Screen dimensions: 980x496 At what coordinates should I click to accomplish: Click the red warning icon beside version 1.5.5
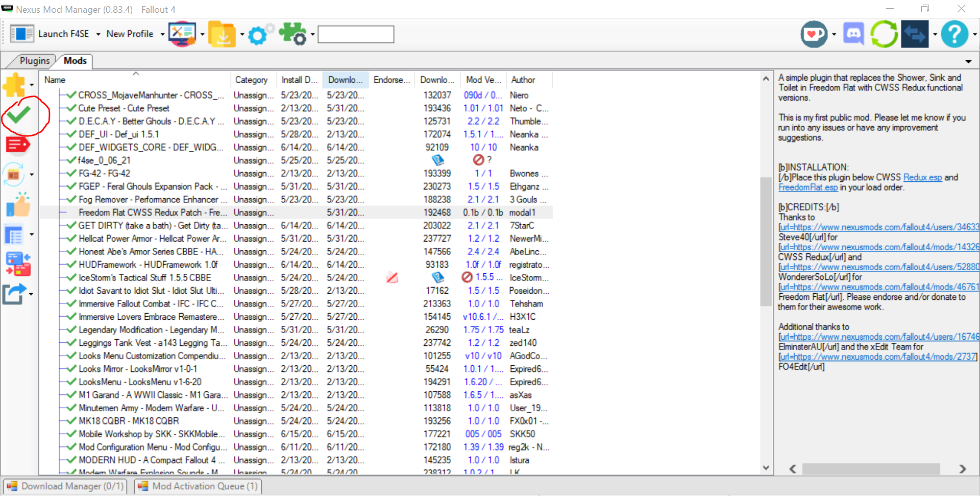[x=467, y=277]
